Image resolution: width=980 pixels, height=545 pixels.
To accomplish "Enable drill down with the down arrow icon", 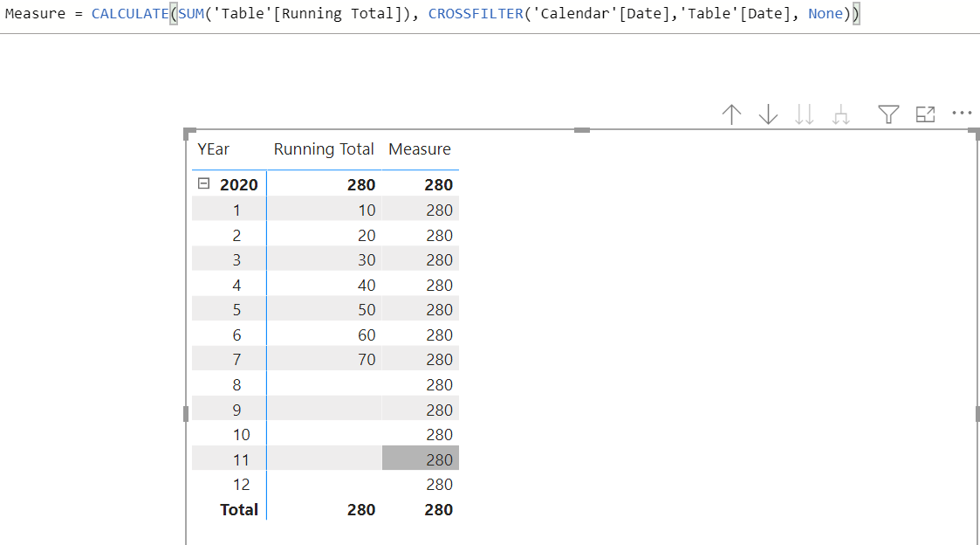I will 768,114.
